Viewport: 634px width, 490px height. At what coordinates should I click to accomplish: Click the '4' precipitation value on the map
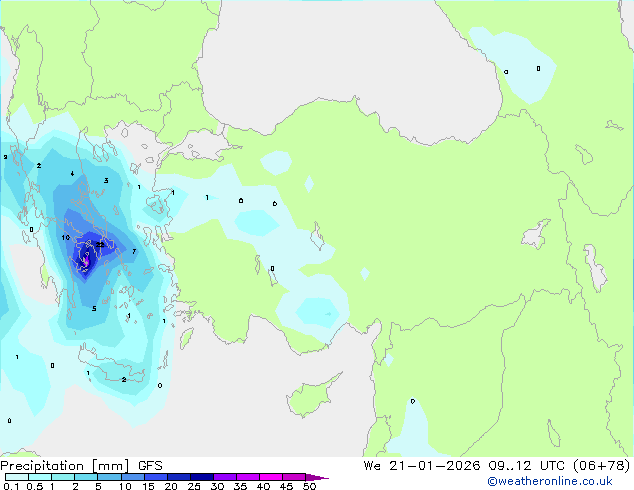point(72,174)
